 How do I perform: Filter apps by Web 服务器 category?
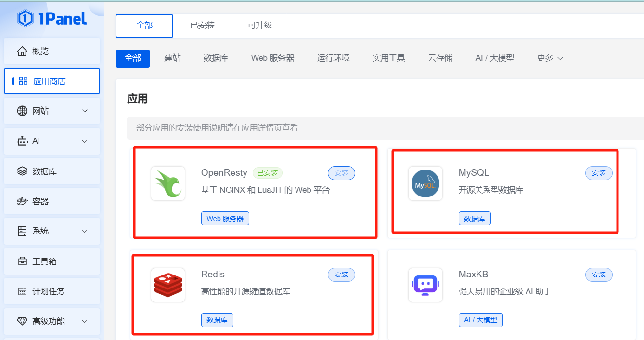[272, 58]
